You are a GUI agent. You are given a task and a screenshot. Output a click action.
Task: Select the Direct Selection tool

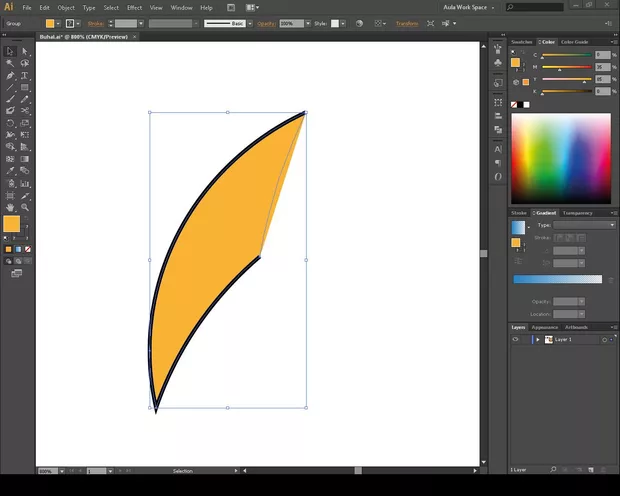(x=24, y=51)
